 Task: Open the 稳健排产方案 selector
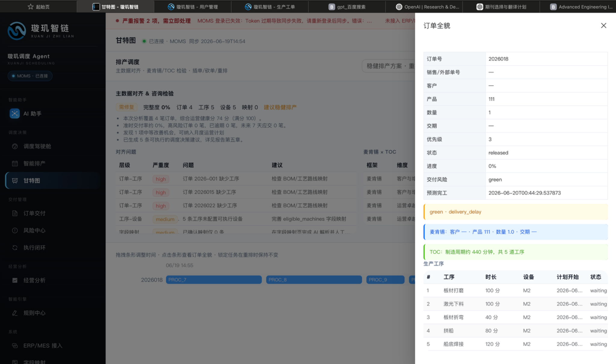point(389,66)
